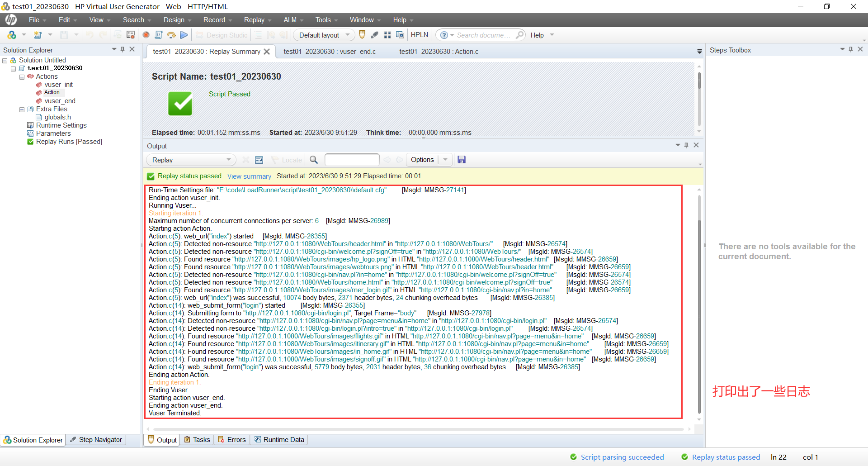Collapse the Extra Files tree node
868x466 pixels.
[22, 109]
